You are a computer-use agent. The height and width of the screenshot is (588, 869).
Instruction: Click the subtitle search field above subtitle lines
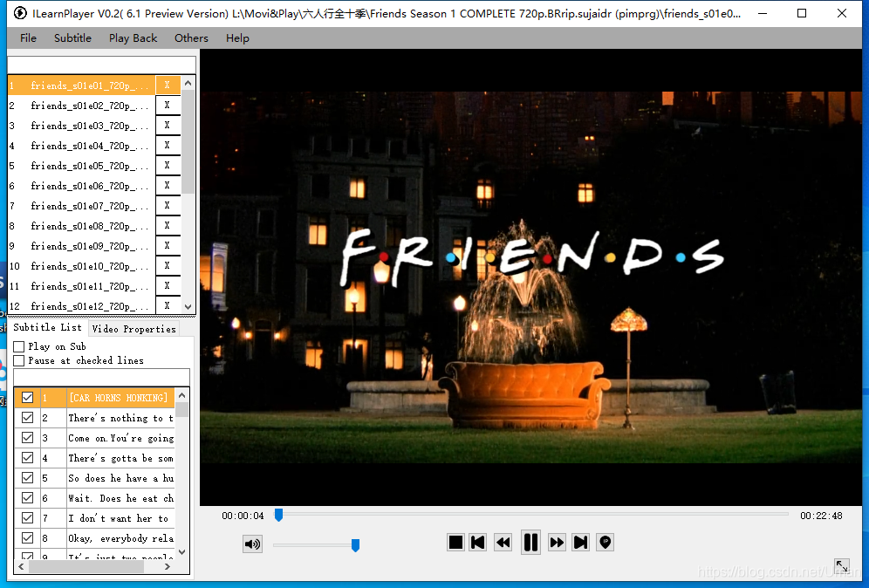(x=101, y=378)
